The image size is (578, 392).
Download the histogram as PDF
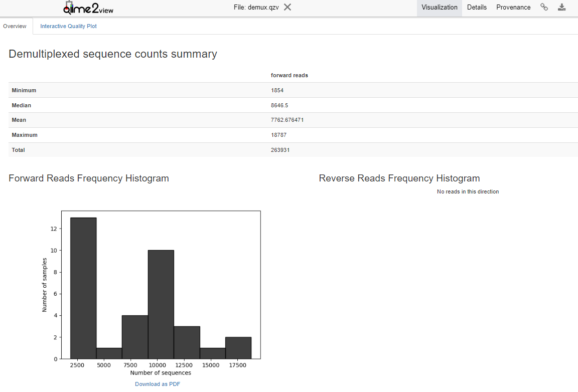158,384
